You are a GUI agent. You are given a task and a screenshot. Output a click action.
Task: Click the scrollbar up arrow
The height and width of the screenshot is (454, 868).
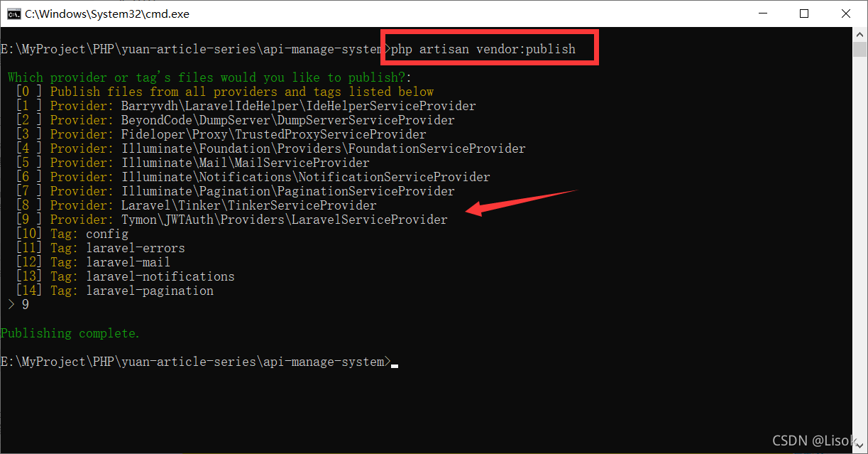click(x=860, y=34)
